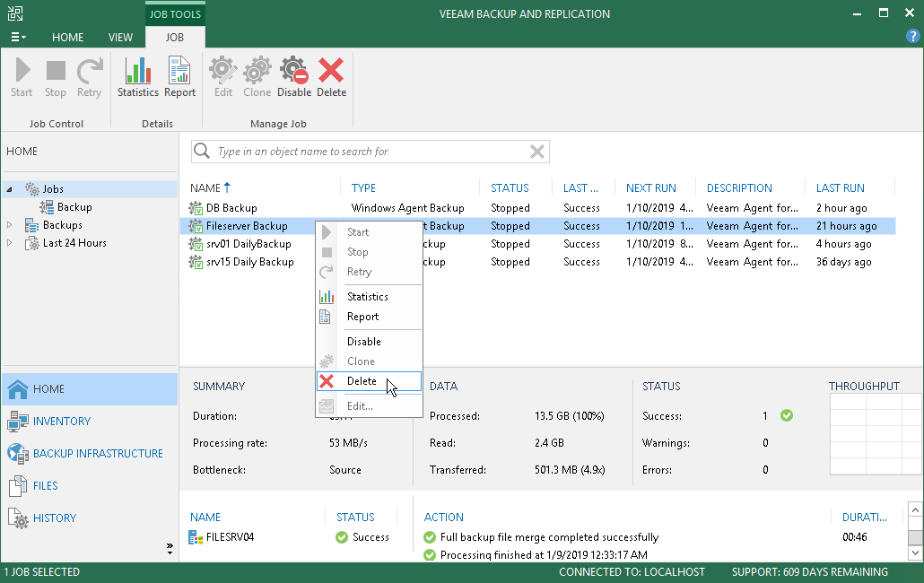
Task: Click the Edit job ribbon icon
Action: pos(223,77)
